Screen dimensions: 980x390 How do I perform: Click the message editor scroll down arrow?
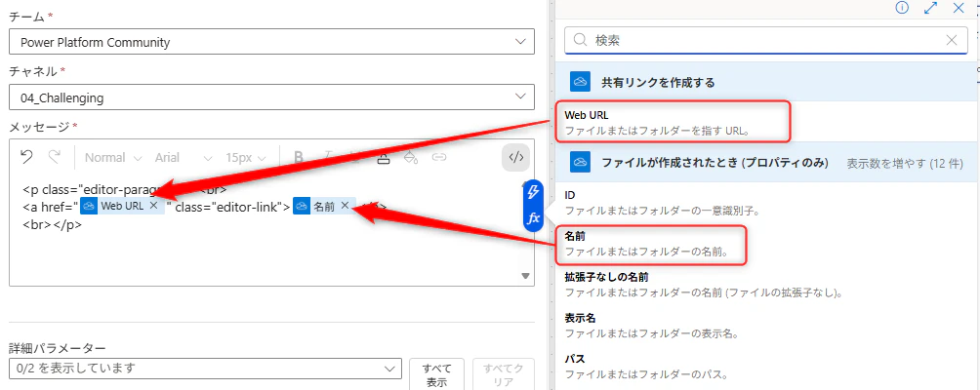click(525, 276)
